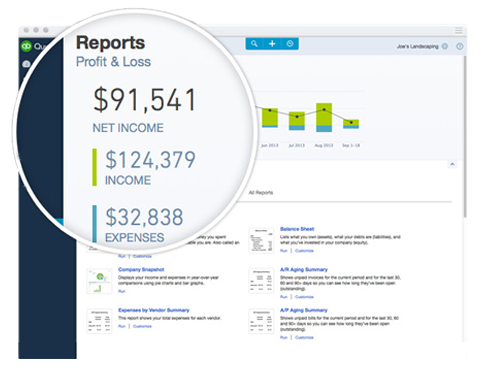482x369 pixels.
Task: Open search with the magnifier icon
Action: [x=254, y=44]
